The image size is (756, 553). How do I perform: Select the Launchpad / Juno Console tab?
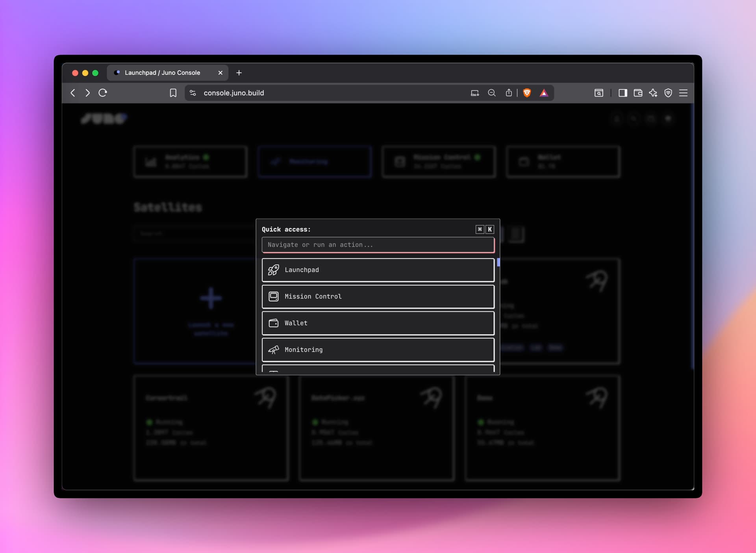pos(162,73)
